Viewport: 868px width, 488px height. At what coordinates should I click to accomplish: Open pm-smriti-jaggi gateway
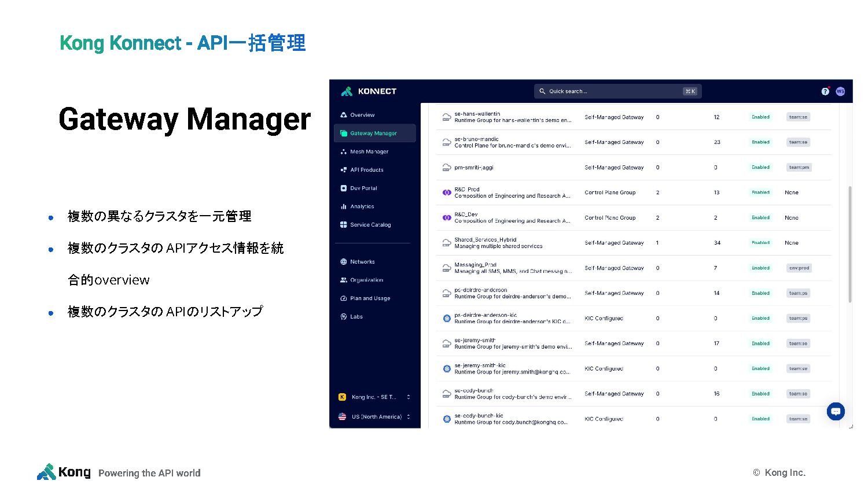(634, 168)
